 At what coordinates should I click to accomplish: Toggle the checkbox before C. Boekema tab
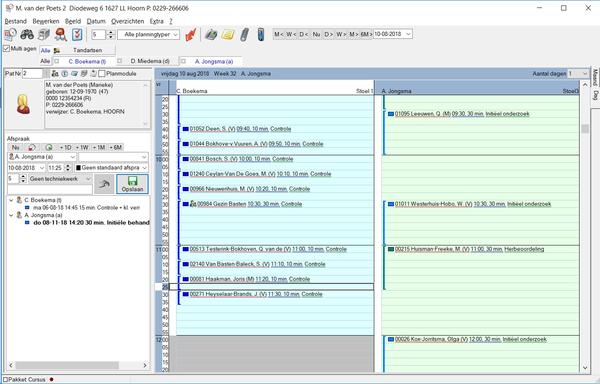tap(57, 61)
